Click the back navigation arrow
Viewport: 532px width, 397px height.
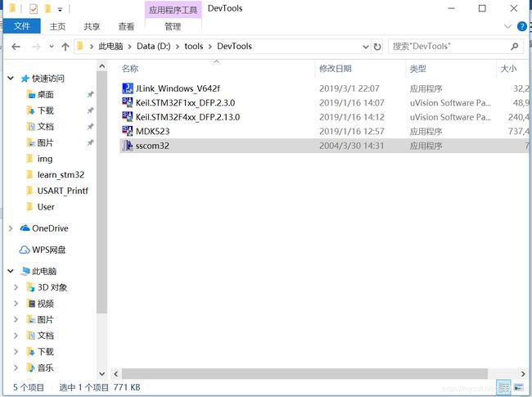tap(16, 47)
